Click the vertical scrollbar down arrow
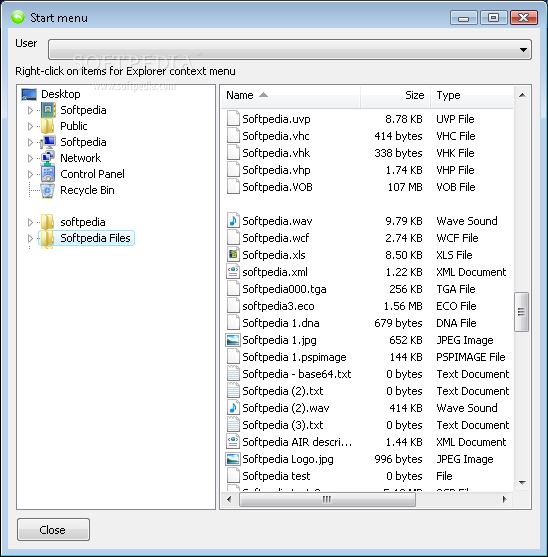The image size is (548, 557). pos(522,482)
